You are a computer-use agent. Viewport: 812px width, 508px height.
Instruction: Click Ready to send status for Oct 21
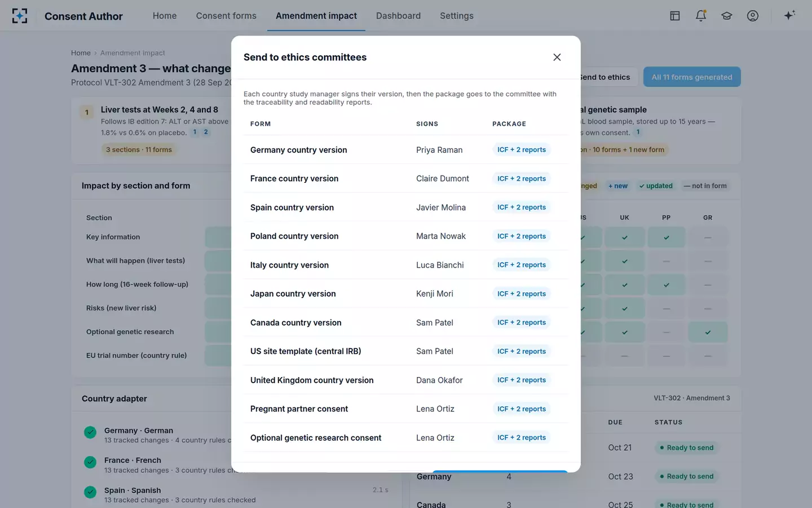coord(686,448)
